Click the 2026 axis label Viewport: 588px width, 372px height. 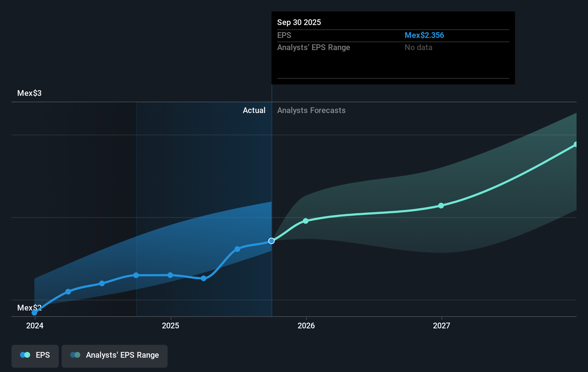[x=306, y=326]
